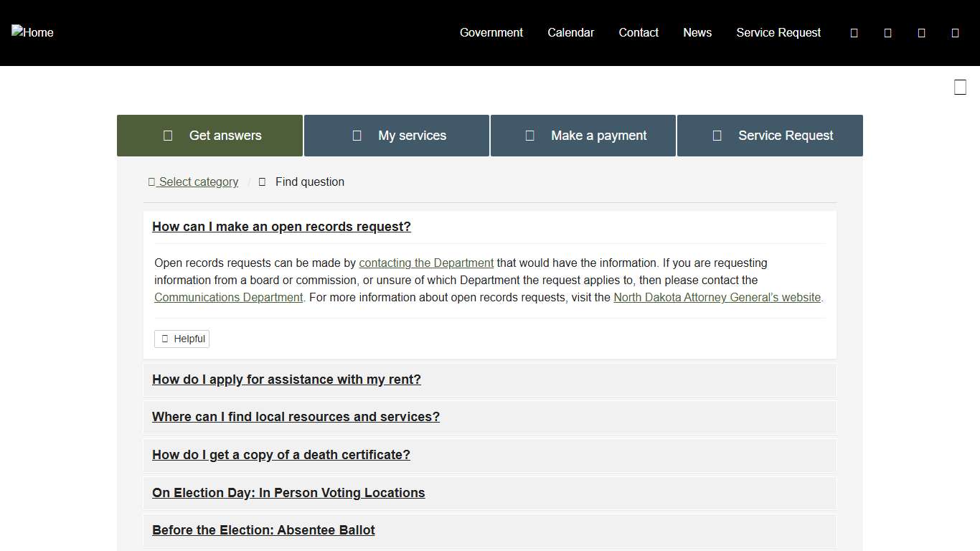Open the Government menu
980x551 pixels.
[491, 32]
